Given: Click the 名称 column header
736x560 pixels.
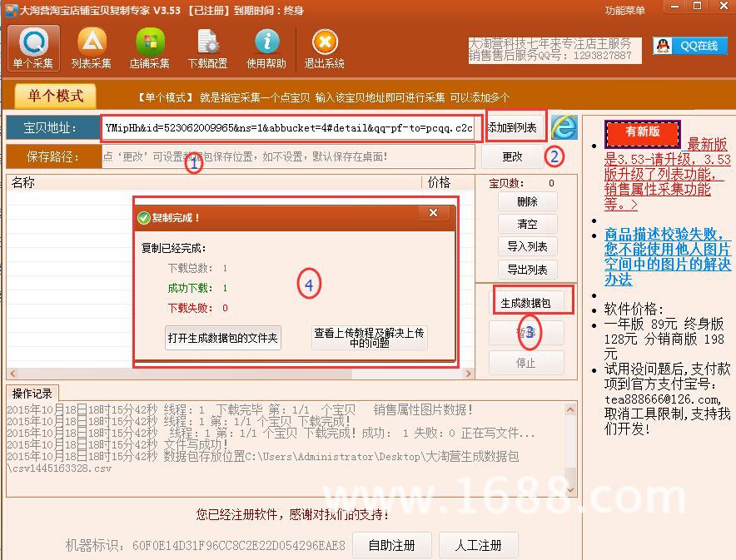Looking at the screenshot, I should 215,182.
